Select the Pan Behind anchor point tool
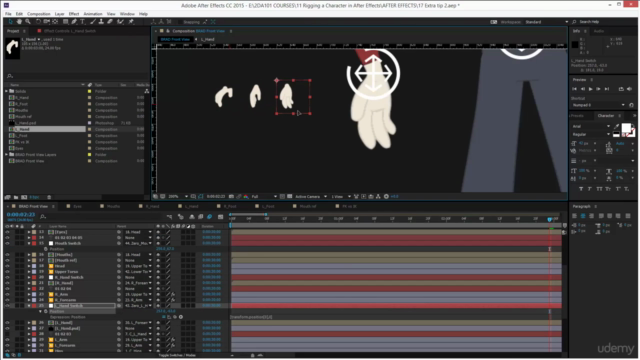 coord(55,22)
